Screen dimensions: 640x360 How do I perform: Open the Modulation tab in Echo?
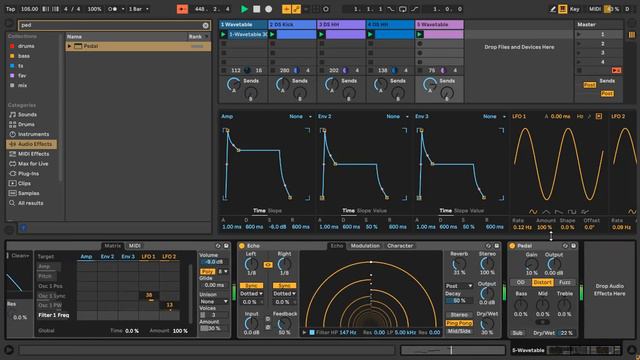click(365, 246)
